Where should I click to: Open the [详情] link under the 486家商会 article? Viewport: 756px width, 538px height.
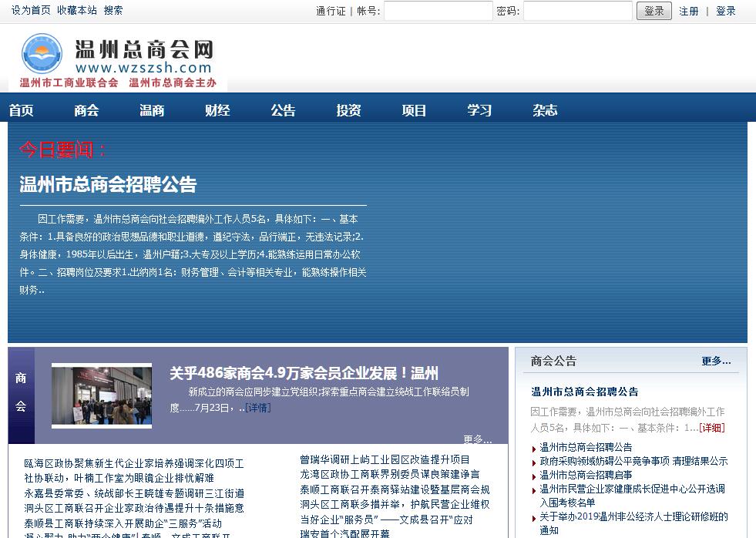tap(257, 407)
